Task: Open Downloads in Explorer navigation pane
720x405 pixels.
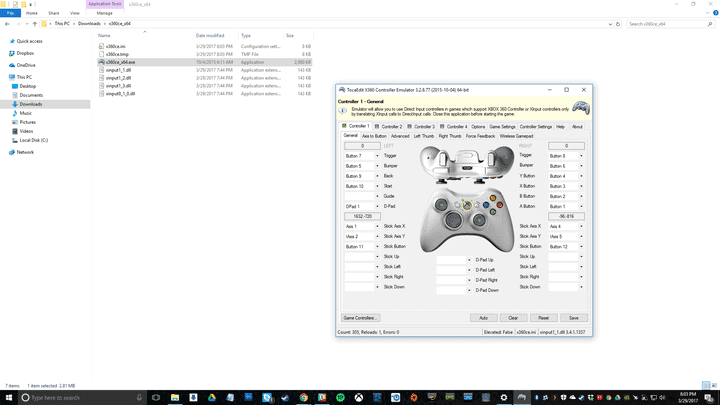Action: [31, 104]
